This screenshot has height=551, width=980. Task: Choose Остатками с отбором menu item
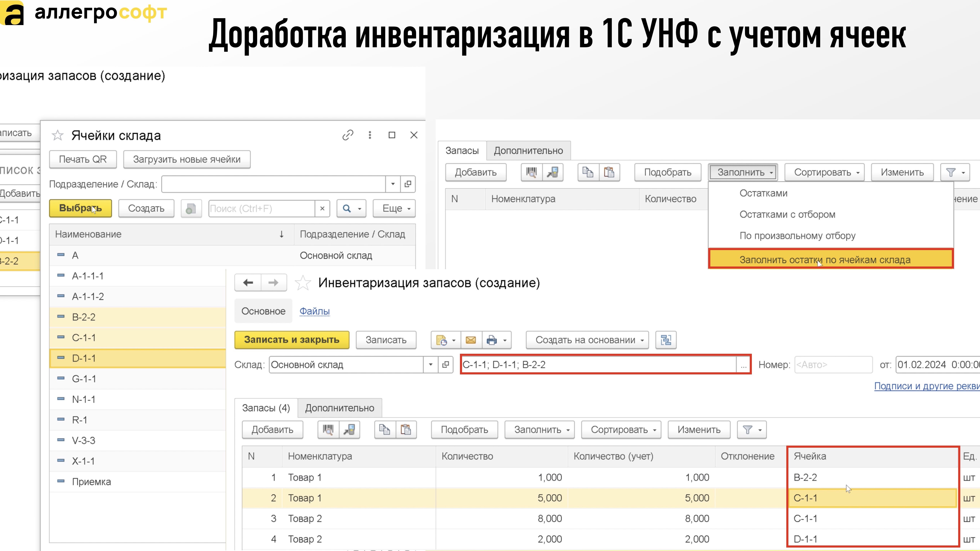pyautogui.click(x=831, y=214)
